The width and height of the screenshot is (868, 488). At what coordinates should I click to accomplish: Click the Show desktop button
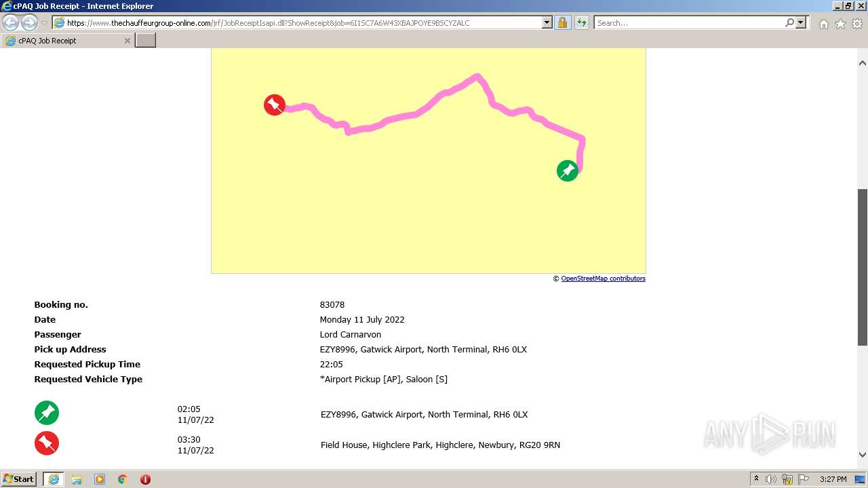pyautogui.click(x=861, y=479)
